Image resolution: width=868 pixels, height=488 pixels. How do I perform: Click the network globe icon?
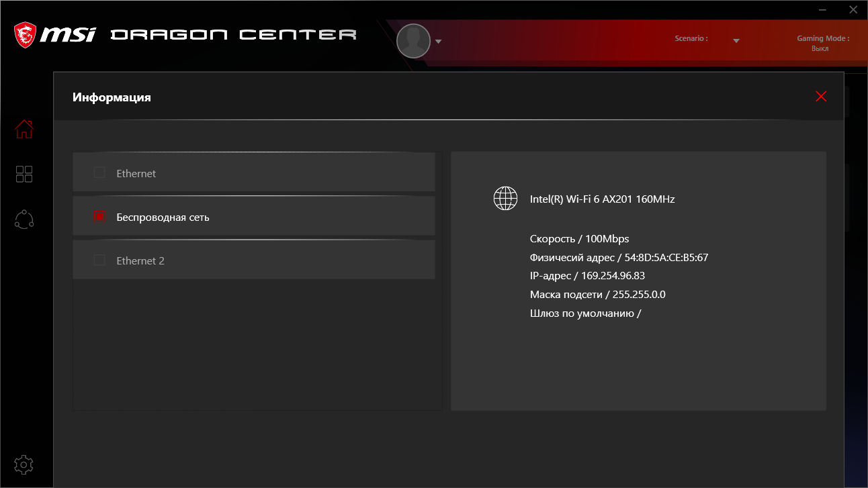click(506, 198)
